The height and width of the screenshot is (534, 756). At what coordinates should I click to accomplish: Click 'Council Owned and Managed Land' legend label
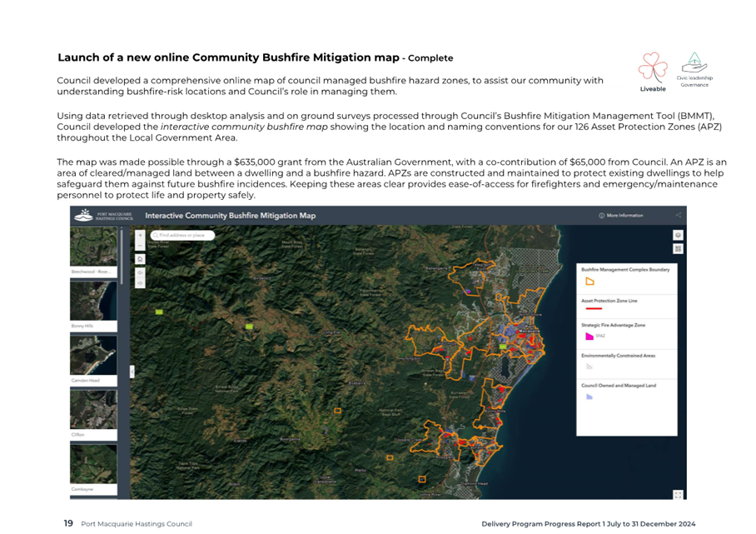pyautogui.click(x=619, y=386)
